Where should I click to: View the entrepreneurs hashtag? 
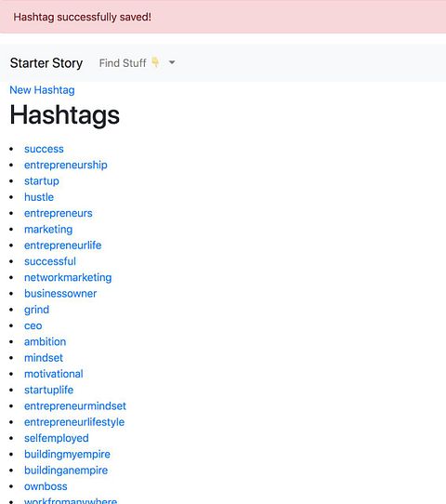59,213
